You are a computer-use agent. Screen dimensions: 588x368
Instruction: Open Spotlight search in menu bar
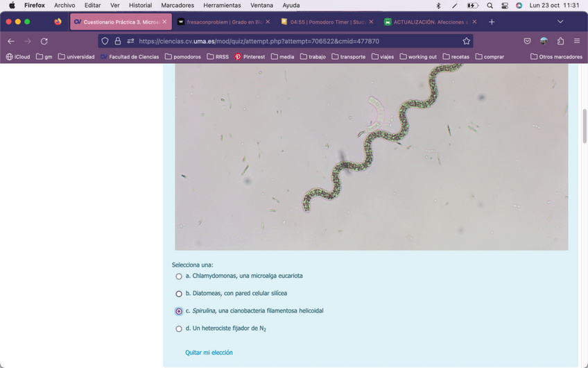click(490, 6)
